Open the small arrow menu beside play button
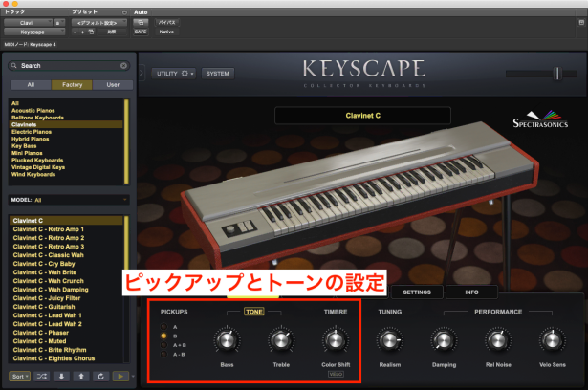Image resolution: width=588 pixels, height=390 pixels. [133, 376]
